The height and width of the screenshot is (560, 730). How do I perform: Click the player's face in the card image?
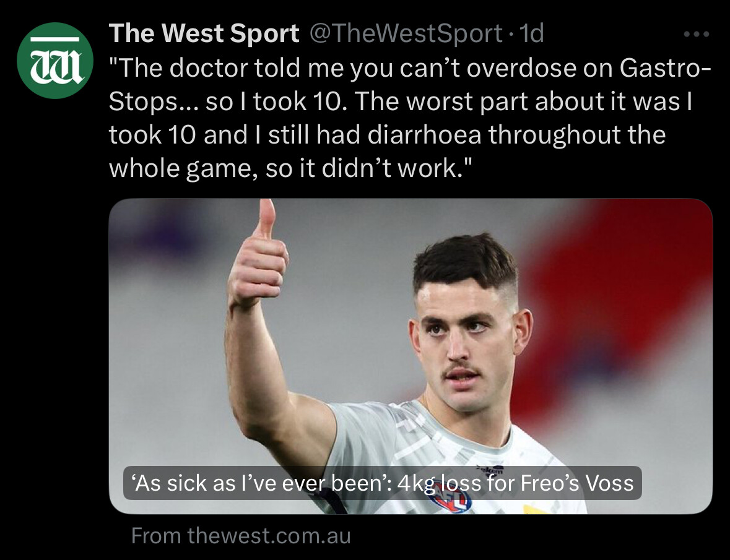coord(466,344)
